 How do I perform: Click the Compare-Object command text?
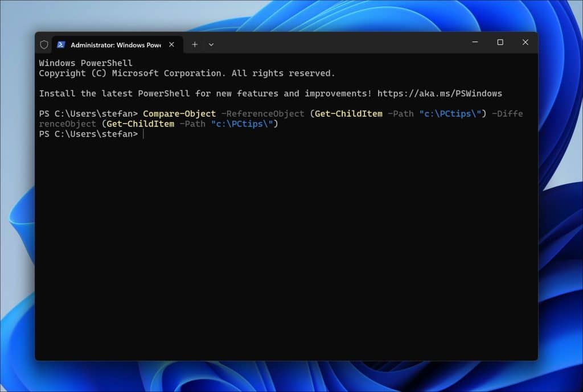tap(179, 114)
